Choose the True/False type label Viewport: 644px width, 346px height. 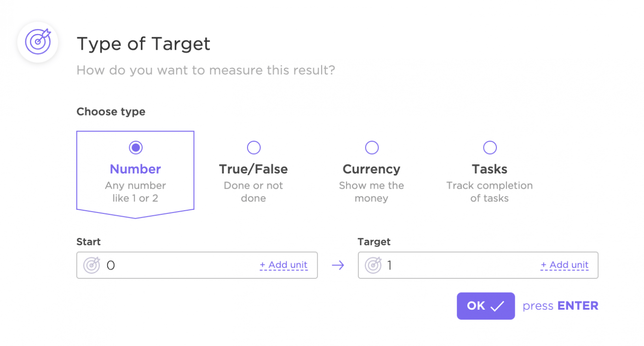253,169
